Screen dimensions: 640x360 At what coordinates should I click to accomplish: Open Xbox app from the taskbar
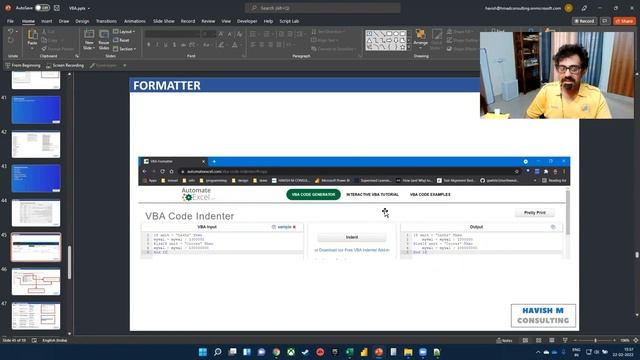(291, 352)
